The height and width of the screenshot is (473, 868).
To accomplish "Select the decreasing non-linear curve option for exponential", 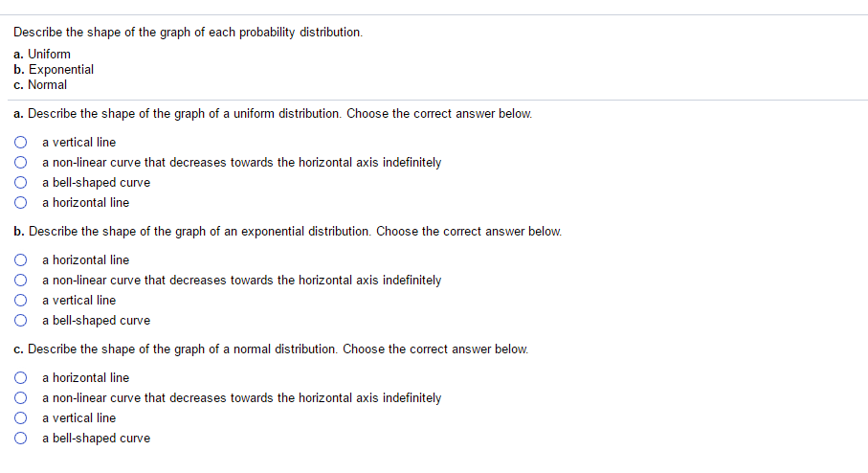I will coord(20,281).
